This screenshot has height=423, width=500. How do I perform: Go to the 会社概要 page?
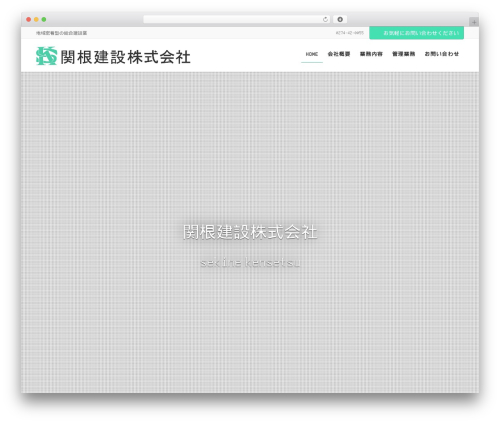(x=339, y=54)
